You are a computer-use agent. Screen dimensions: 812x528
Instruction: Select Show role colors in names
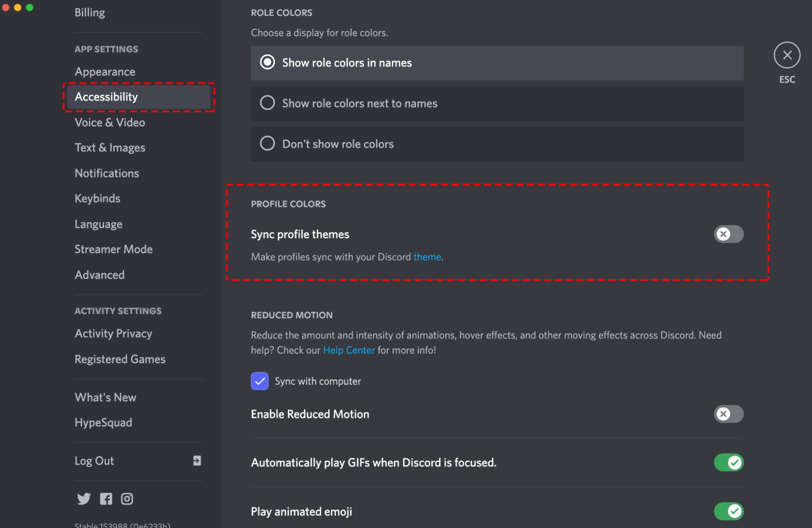(268, 63)
